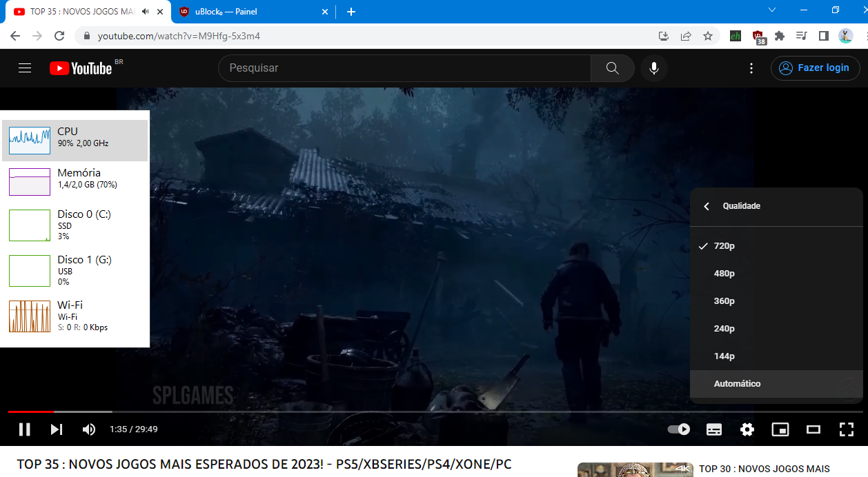Toggle the autoplay switch
The height and width of the screenshot is (477, 868).
point(679,429)
